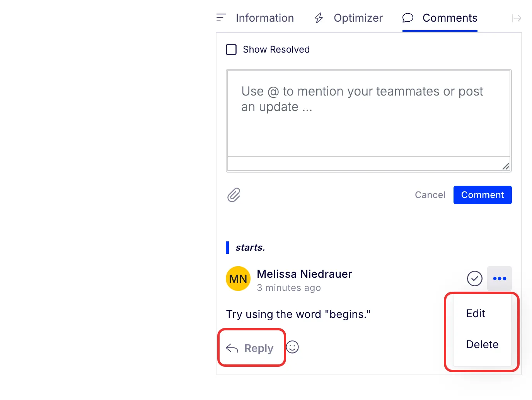Click the comment text 'Try using the word "begins."'
532x400 pixels.
(x=298, y=314)
